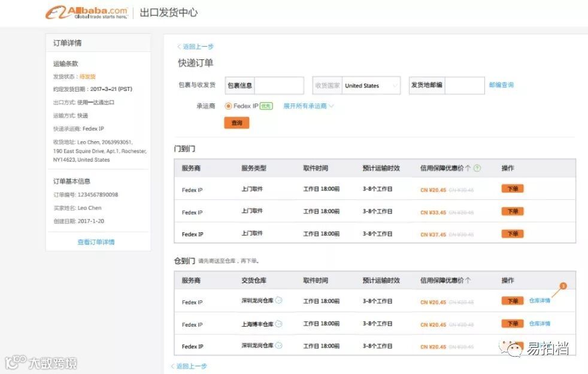588x374 pixels.
Task: Click info icon next to last 深圳龙岗仓库
Action: click(278, 345)
